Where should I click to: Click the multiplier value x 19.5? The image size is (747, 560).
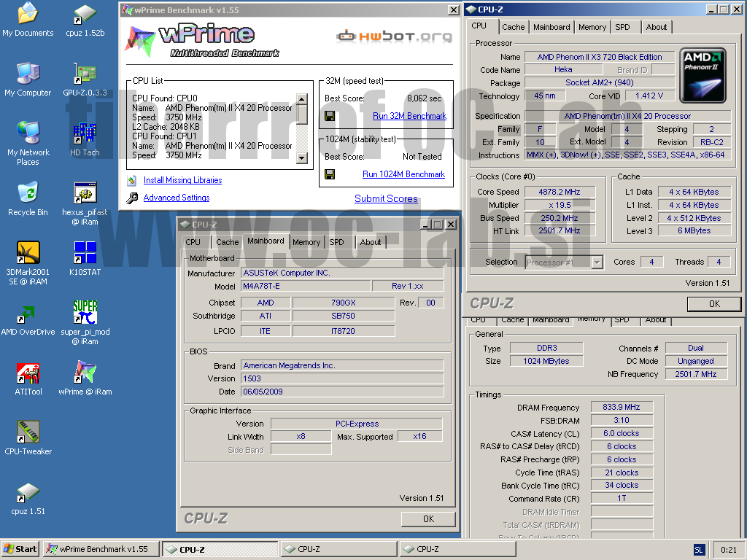(x=560, y=205)
